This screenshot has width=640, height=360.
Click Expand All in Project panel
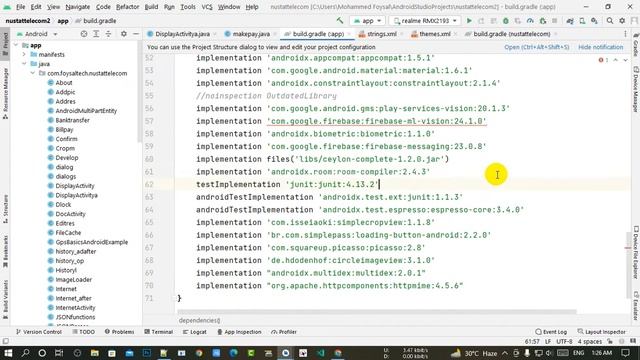pos(96,34)
